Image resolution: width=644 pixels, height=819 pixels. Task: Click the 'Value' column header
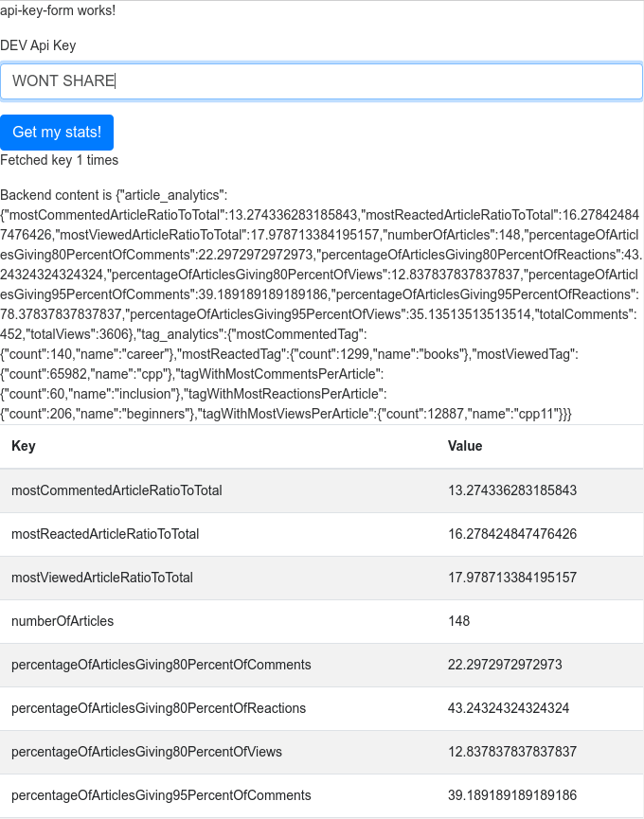click(x=465, y=446)
